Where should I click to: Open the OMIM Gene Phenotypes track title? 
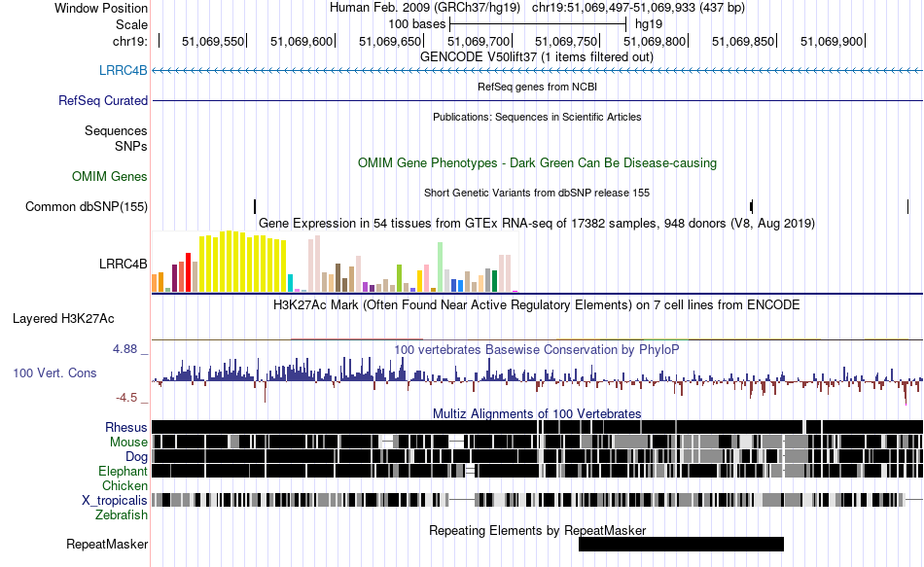[537, 162]
